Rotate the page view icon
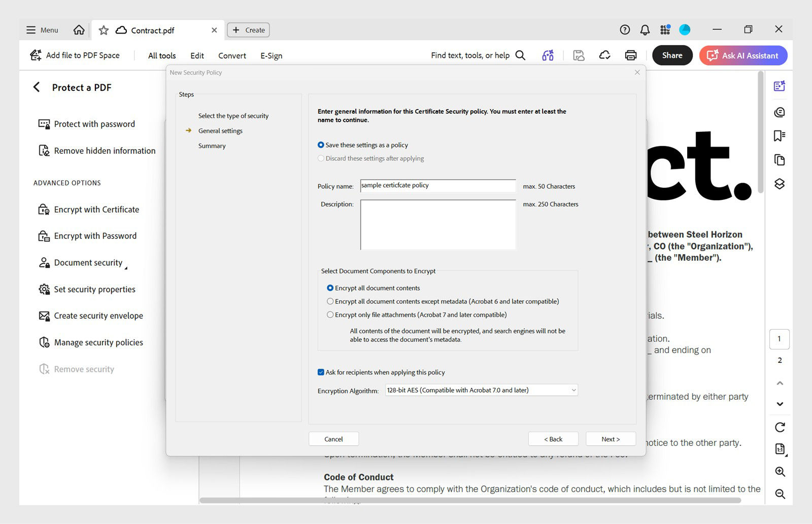This screenshot has height=524, width=812. (780, 427)
